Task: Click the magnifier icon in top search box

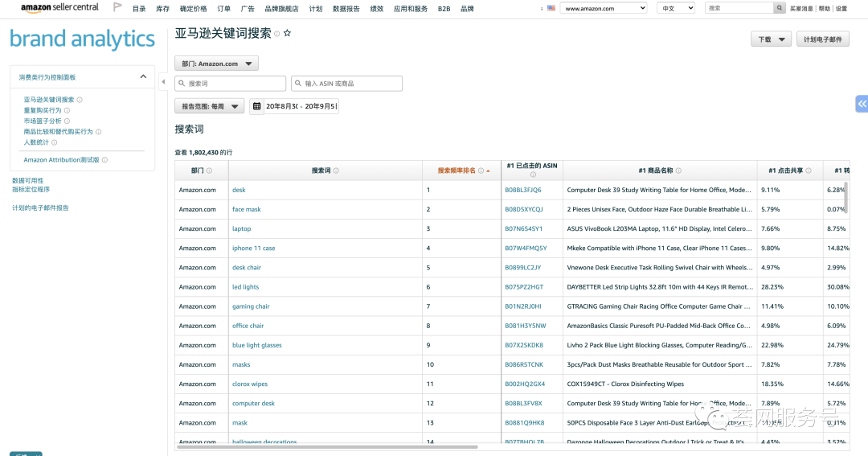Action: [779, 8]
